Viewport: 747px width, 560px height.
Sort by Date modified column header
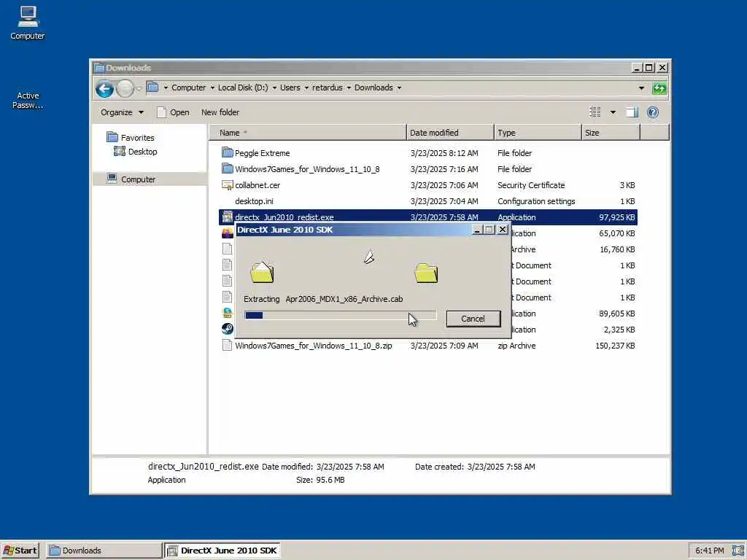[x=450, y=133]
